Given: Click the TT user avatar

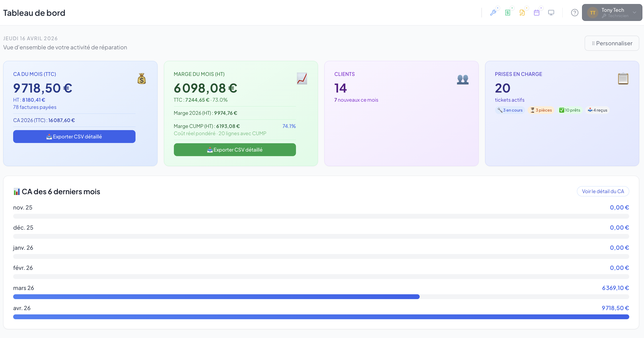Looking at the screenshot, I should click(592, 13).
